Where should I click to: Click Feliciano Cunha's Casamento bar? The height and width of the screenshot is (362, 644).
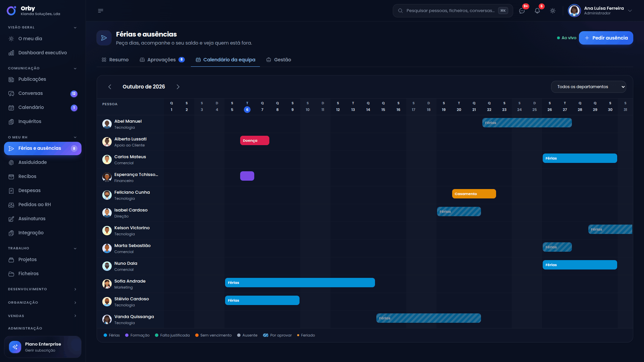click(x=474, y=194)
